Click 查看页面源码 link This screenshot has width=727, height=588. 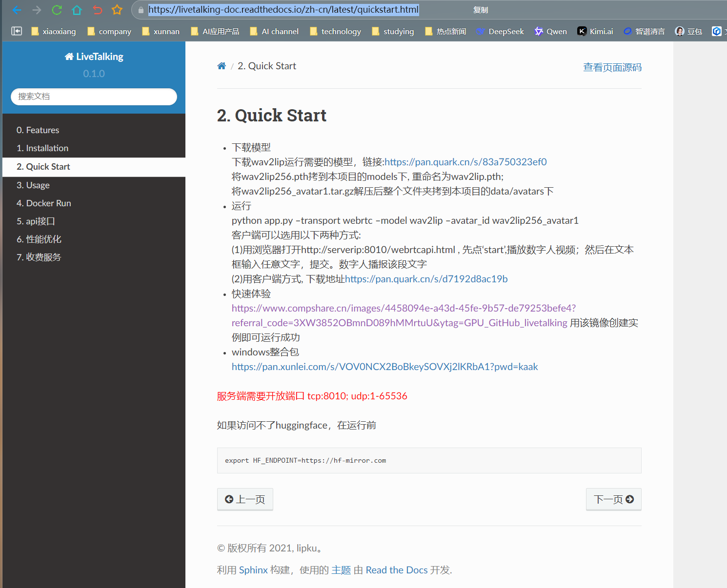[x=612, y=67]
